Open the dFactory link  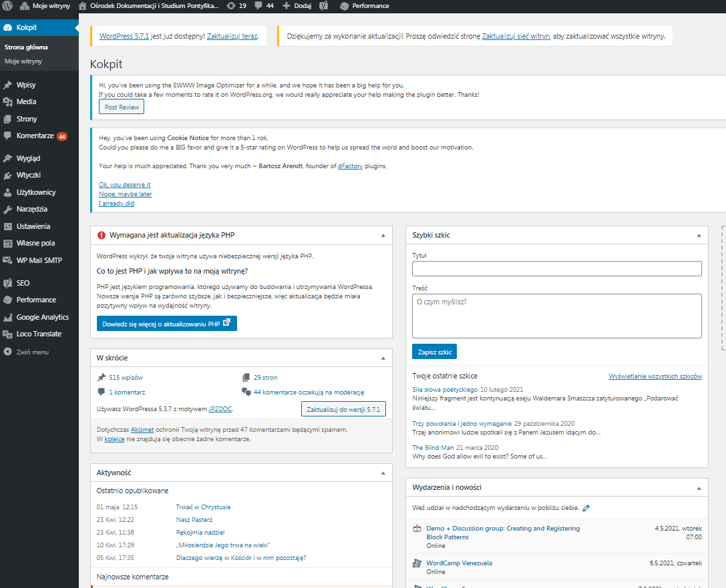point(350,166)
